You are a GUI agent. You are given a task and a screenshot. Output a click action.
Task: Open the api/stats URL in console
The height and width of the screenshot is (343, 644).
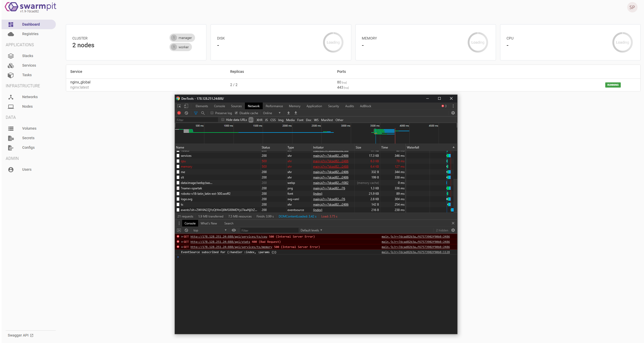[x=220, y=242]
